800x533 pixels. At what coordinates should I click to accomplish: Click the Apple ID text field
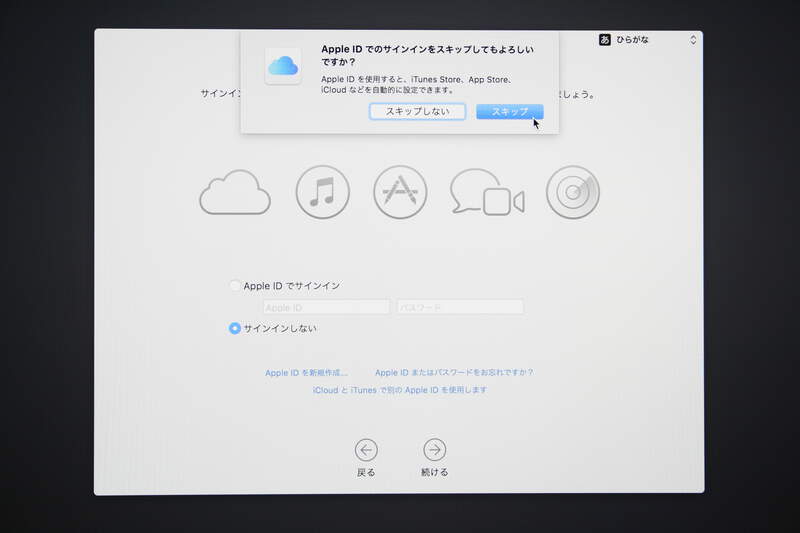click(x=326, y=307)
